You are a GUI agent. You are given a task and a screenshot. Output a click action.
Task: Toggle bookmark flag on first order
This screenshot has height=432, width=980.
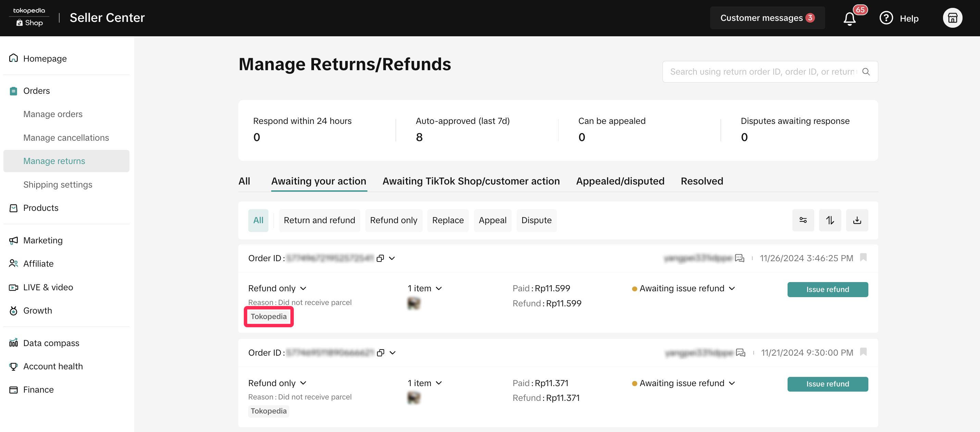click(x=863, y=257)
